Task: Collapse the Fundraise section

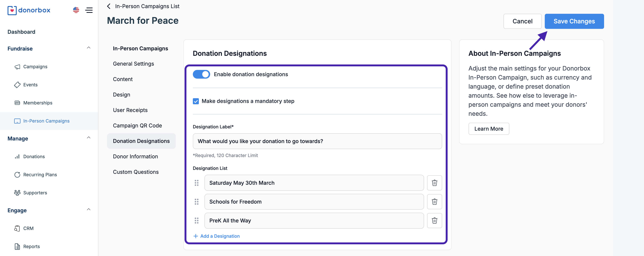Action: [x=89, y=48]
